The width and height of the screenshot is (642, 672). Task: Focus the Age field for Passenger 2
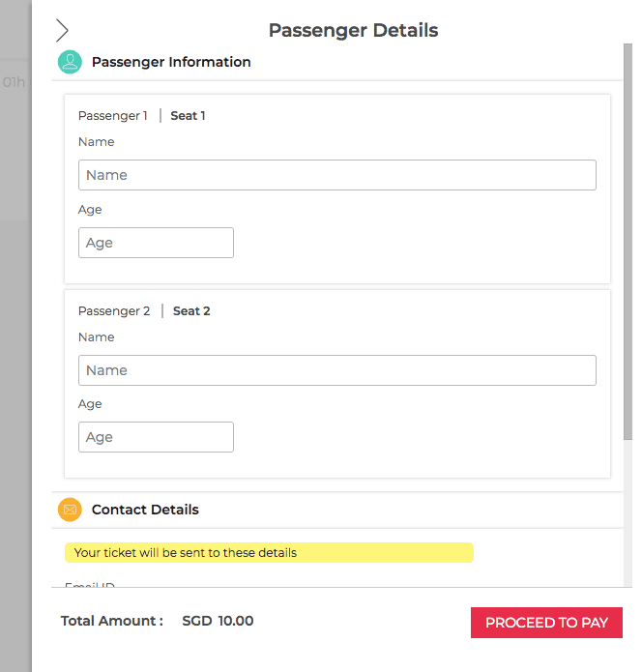(156, 437)
